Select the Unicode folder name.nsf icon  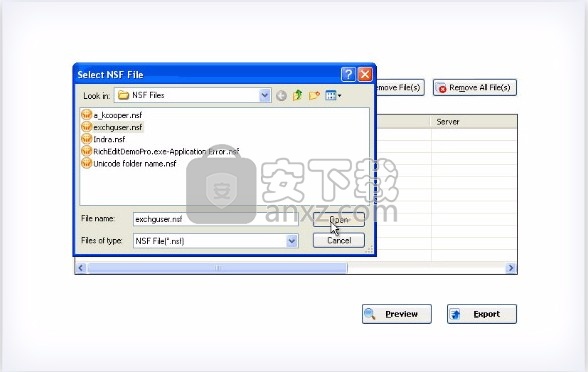pos(87,163)
